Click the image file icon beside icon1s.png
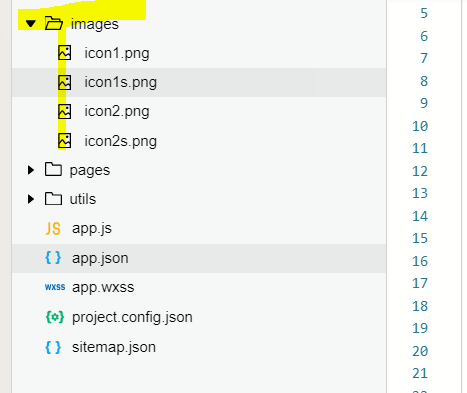467x393 pixels. 65,82
